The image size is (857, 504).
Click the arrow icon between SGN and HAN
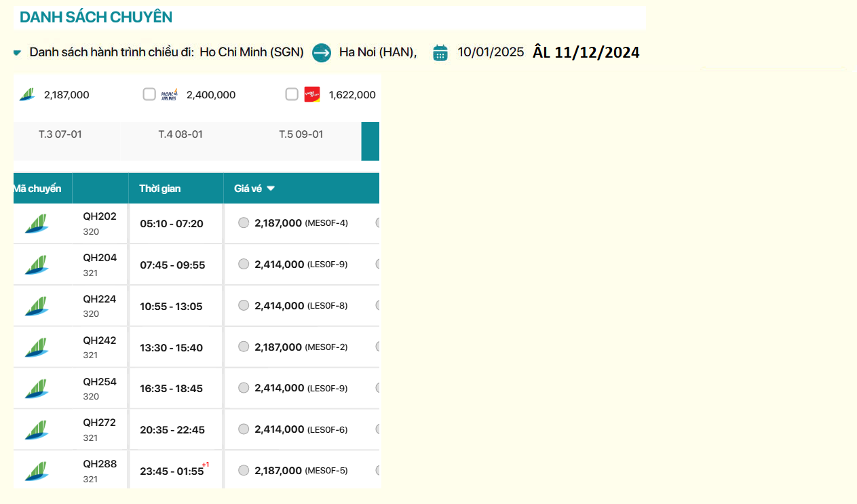pyautogui.click(x=322, y=52)
